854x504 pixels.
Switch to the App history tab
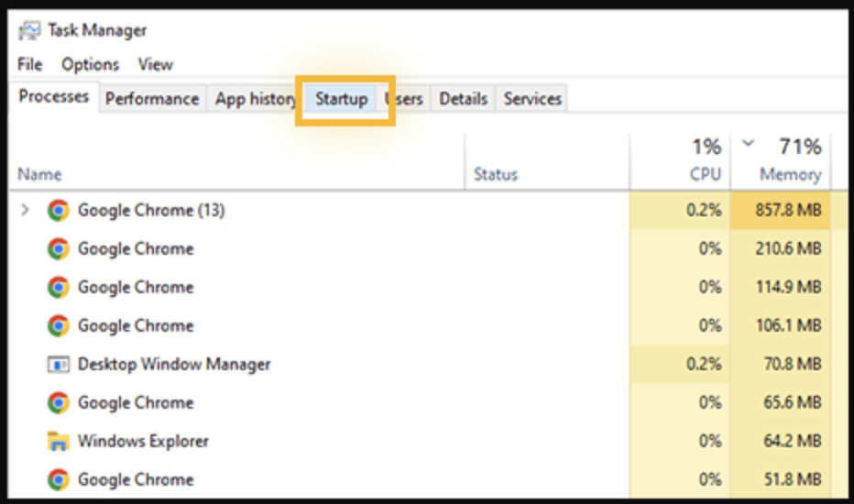pos(255,99)
